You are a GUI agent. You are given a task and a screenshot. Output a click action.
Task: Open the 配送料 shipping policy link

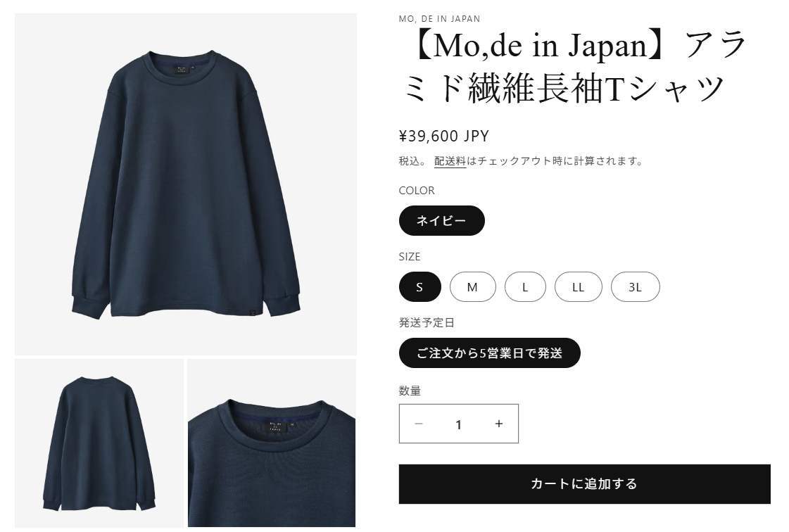click(x=450, y=161)
